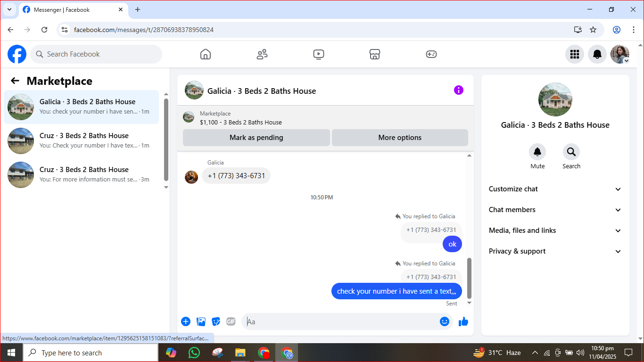Viewport: 644px width, 362px height.
Task: Open emoji picker in message box
Action: 445,321
